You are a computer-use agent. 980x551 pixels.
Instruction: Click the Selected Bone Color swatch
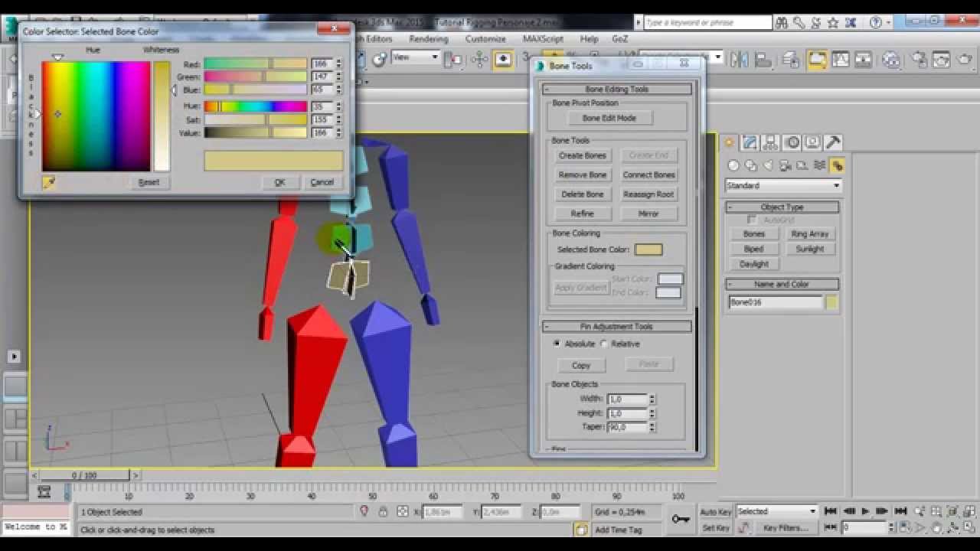[x=648, y=249]
